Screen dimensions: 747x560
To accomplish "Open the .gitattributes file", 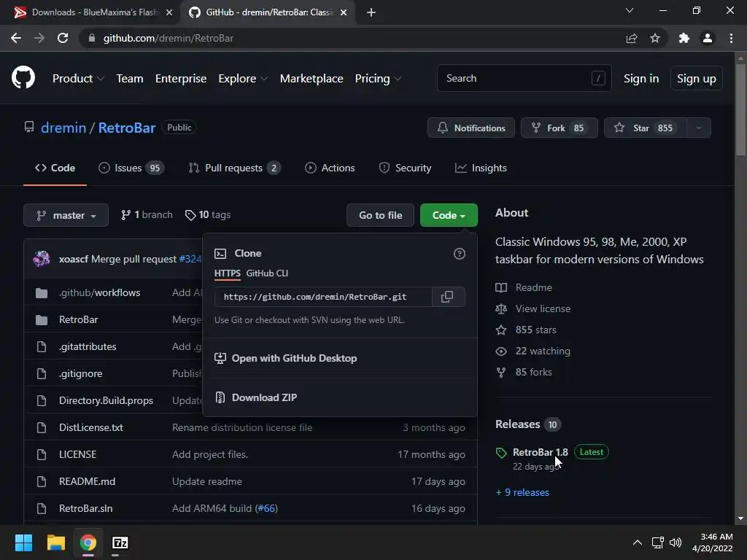I will [88, 346].
